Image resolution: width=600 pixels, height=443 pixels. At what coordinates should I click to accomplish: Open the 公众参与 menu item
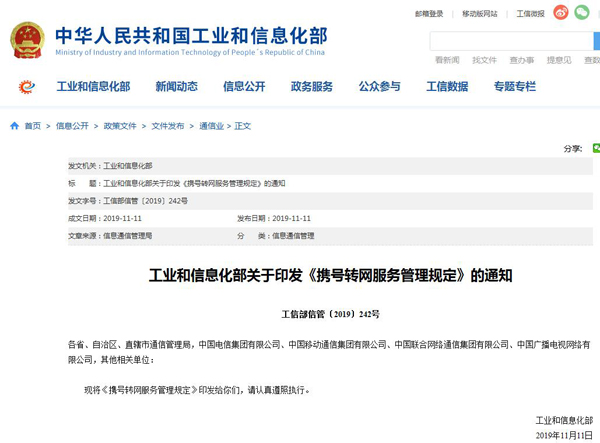pos(380,87)
